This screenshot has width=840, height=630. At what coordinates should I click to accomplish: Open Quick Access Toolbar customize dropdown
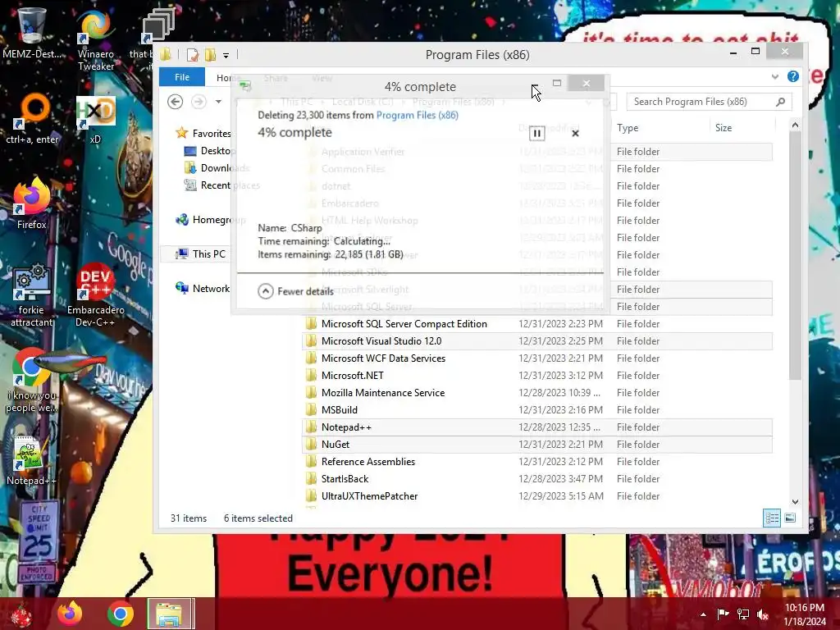point(226,55)
